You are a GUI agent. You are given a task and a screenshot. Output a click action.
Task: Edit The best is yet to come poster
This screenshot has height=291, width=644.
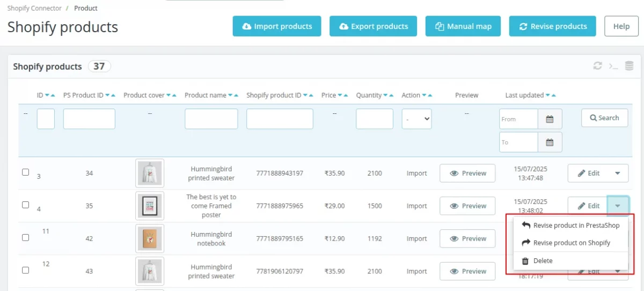pos(588,206)
